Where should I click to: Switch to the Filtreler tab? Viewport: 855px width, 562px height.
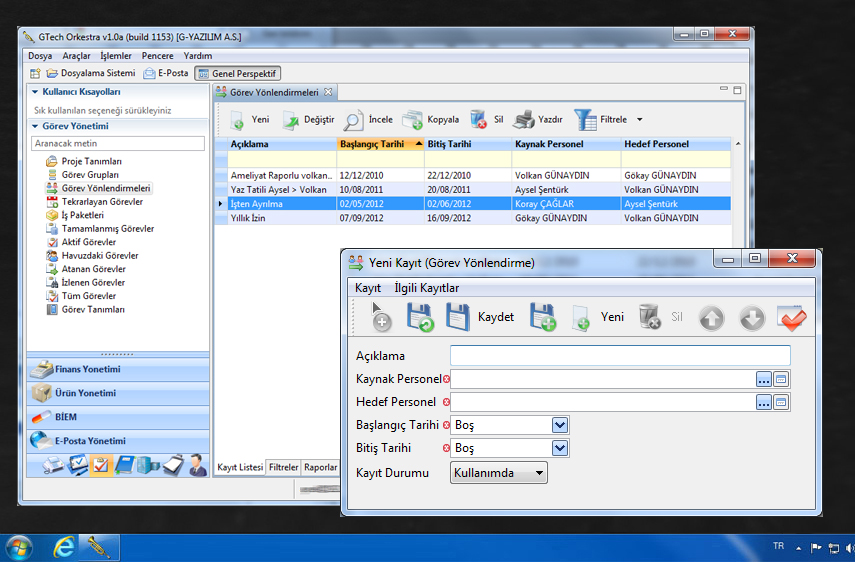(284, 467)
